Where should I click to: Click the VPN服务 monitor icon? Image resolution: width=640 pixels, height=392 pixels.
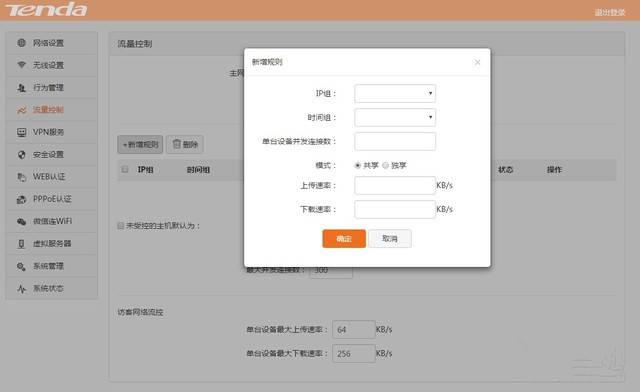22,132
